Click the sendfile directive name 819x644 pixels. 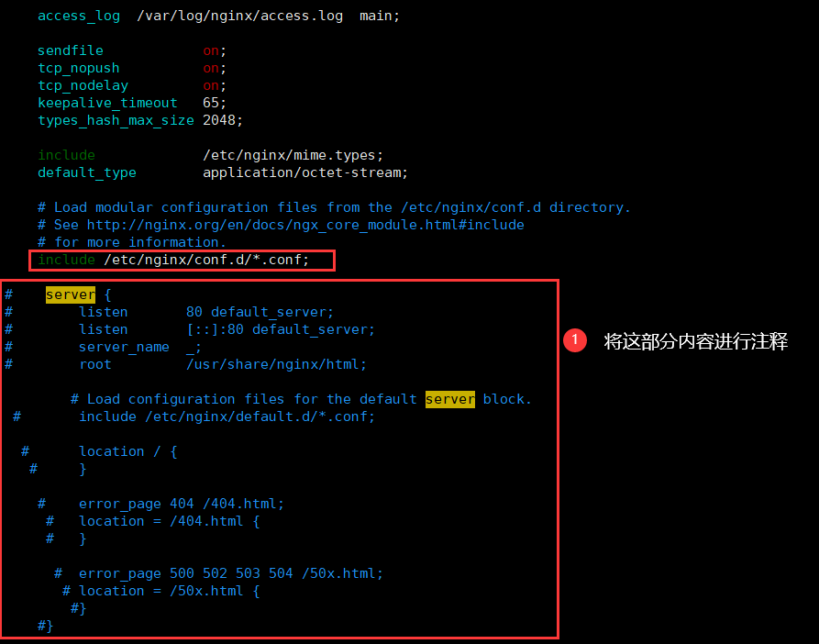71,50
